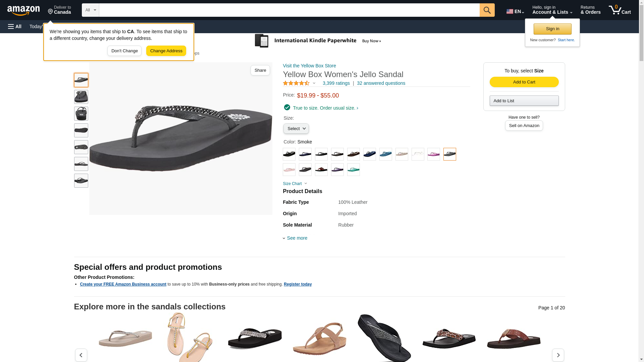
Task: Visit the Yellow Box Store link
Action: tap(309, 66)
